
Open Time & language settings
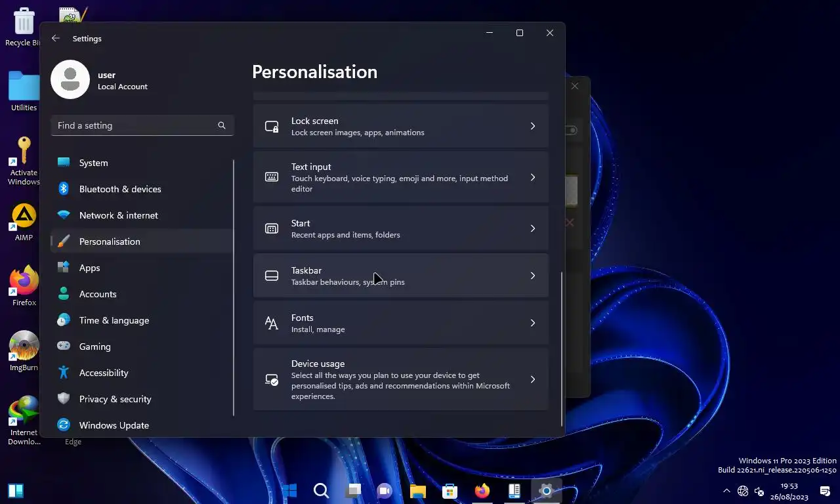(142, 320)
